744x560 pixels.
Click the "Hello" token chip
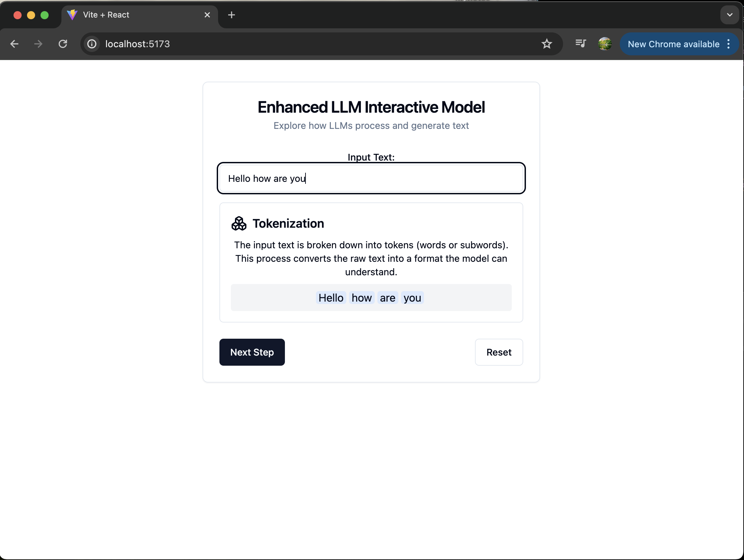331,298
